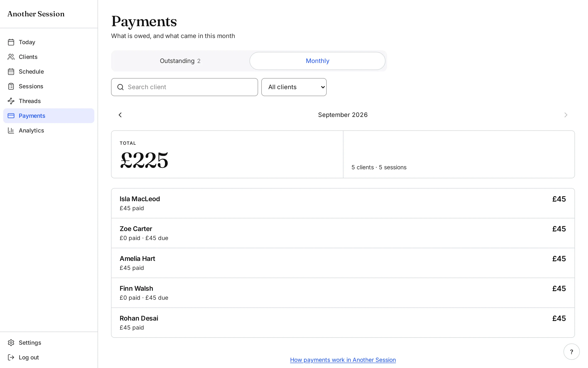Image resolution: width=588 pixels, height=368 pixels.
Task: Open Isla MacLeod payment row
Action: (x=343, y=203)
